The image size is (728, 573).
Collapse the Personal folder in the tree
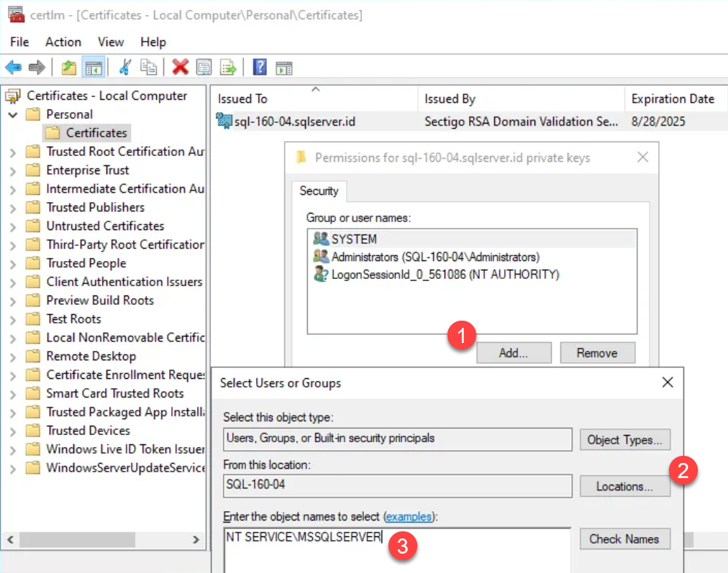[13, 114]
